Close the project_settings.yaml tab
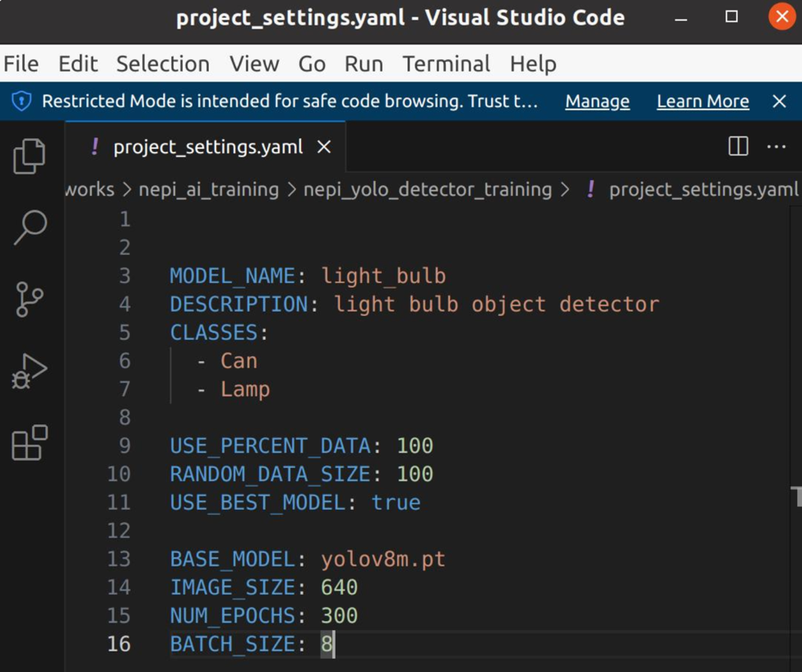This screenshot has width=802, height=672. click(324, 146)
